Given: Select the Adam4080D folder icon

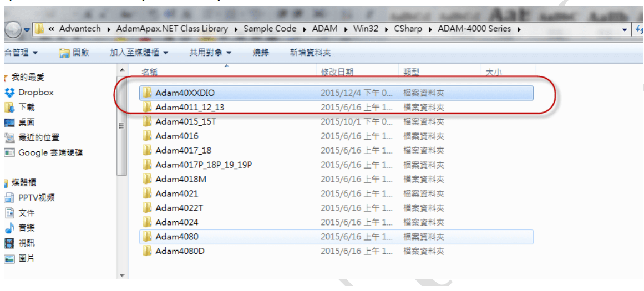Looking at the screenshot, I should [147, 251].
